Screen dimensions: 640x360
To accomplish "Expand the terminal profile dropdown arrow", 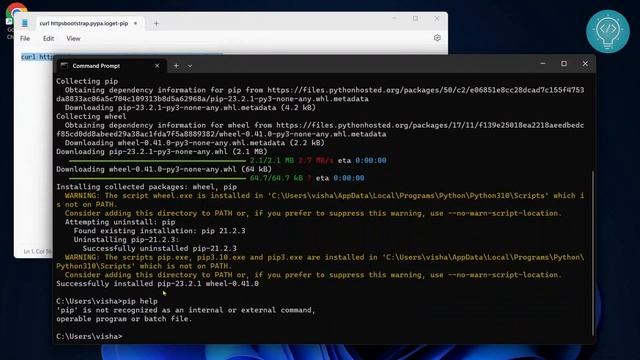I will [x=190, y=66].
